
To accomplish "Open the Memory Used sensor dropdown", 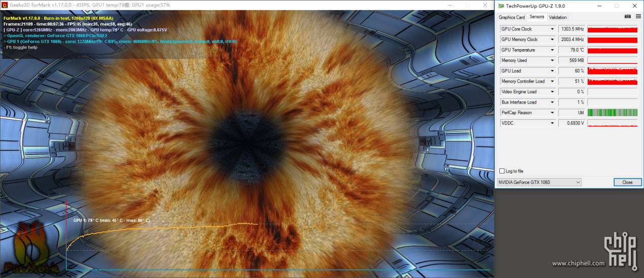I will pos(552,60).
